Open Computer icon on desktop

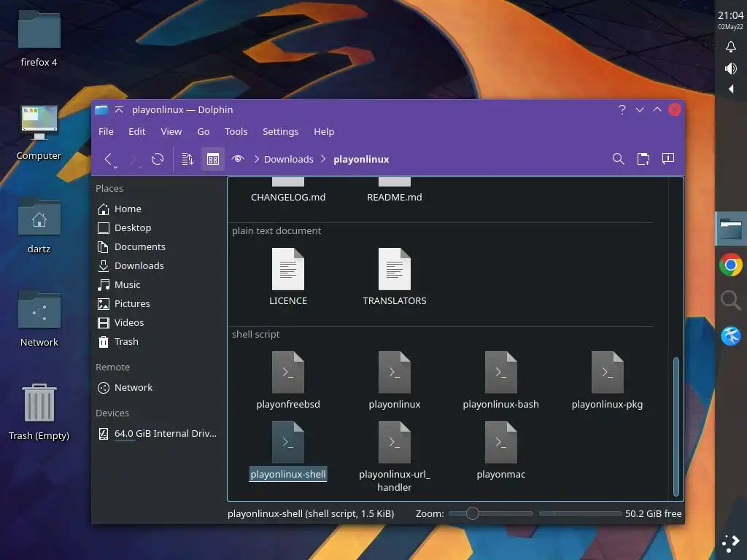point(39,133)
